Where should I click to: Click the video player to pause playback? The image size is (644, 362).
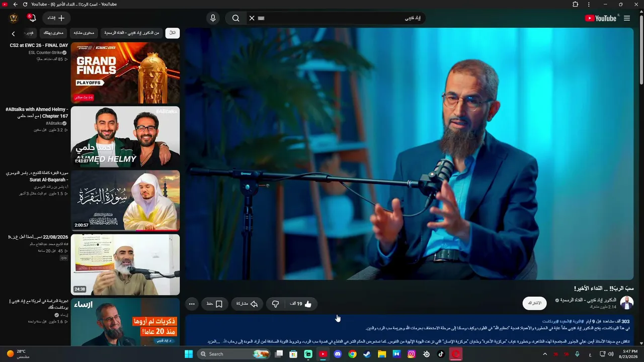[410, 154]
